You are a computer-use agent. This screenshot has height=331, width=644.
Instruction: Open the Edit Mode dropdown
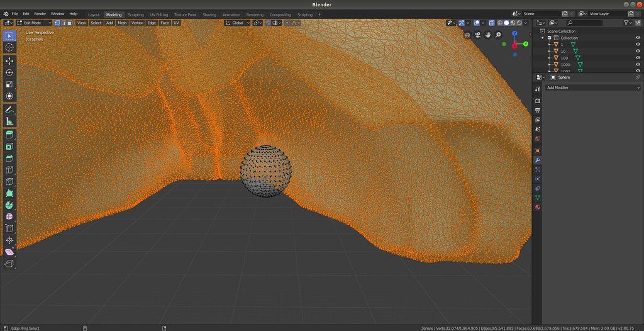[x=35, y=23]
